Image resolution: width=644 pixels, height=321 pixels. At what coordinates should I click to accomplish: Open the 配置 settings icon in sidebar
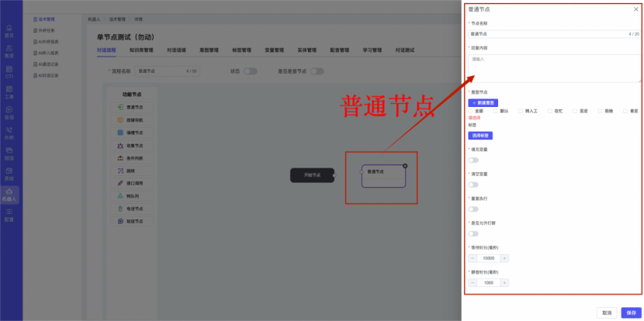pyautogui.click(x=9, y=214)
